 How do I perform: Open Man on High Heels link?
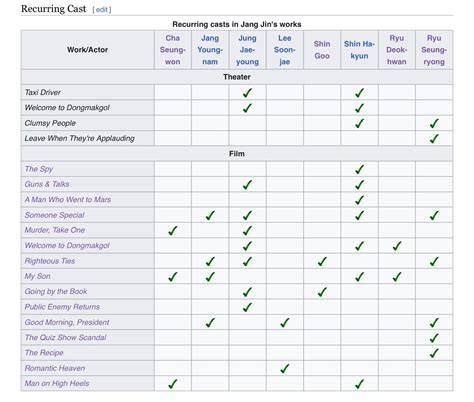57,383
